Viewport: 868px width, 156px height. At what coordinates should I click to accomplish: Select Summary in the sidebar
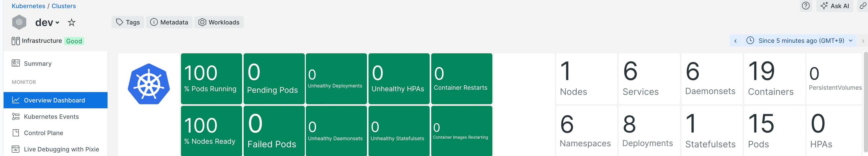pos(56,63)
